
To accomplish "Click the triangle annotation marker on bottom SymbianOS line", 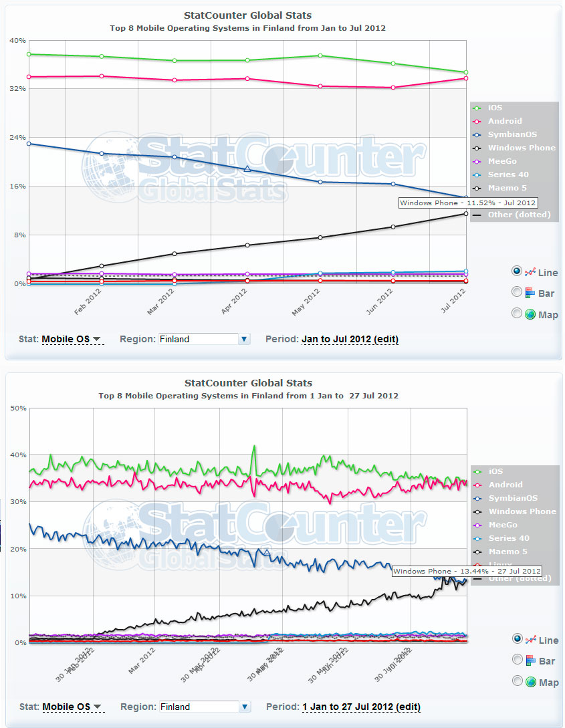I will pyautogui.click(x=267, y=552).
